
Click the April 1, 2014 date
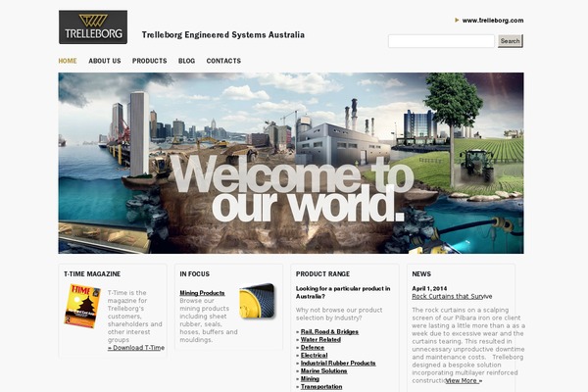(429, 288)
